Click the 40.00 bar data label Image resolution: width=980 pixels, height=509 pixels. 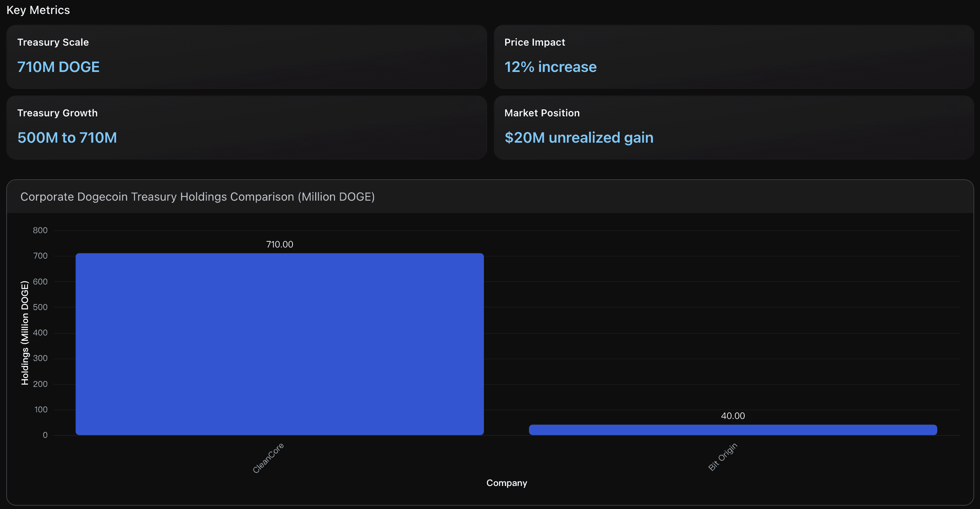point(732,416)
